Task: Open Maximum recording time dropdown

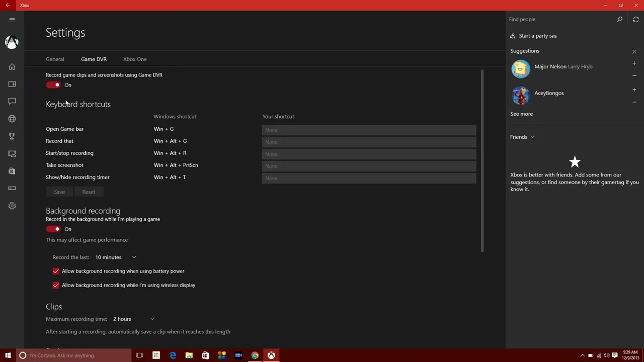Action: (x=133, y=319)
